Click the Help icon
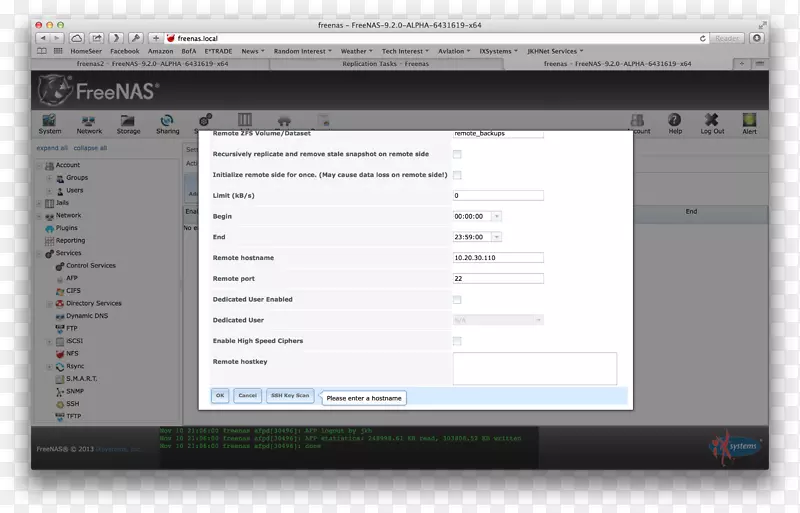Viewport: 800px width, 513px height. pos(675,123)
